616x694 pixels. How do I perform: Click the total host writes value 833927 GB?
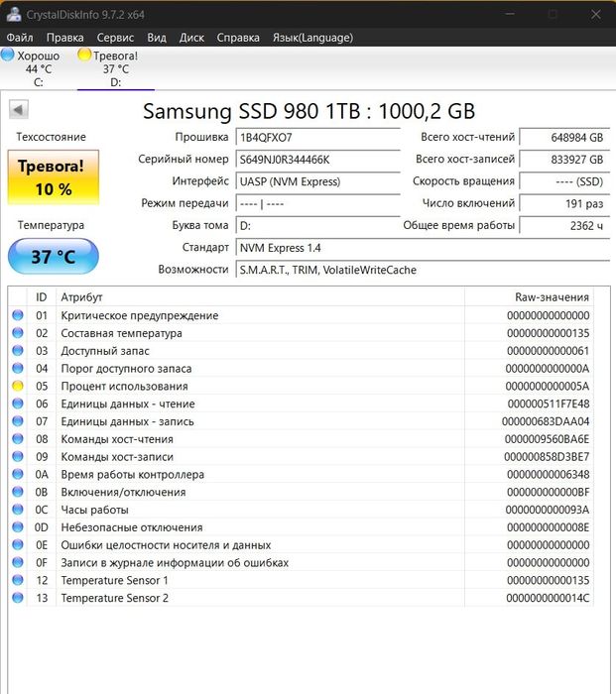pos(564,160)
